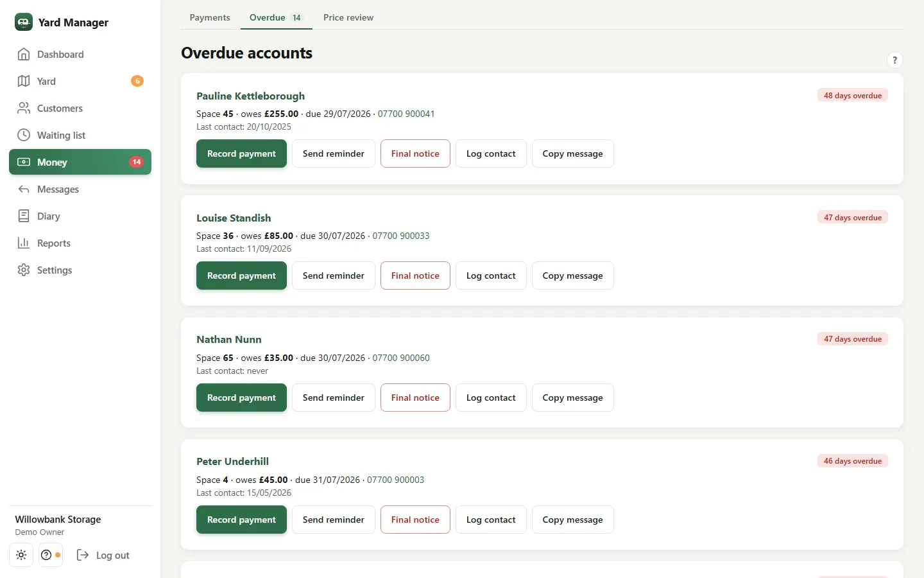Copy message for Peter Underhill
Screen dimensions: 924x578
click(572, 520)
